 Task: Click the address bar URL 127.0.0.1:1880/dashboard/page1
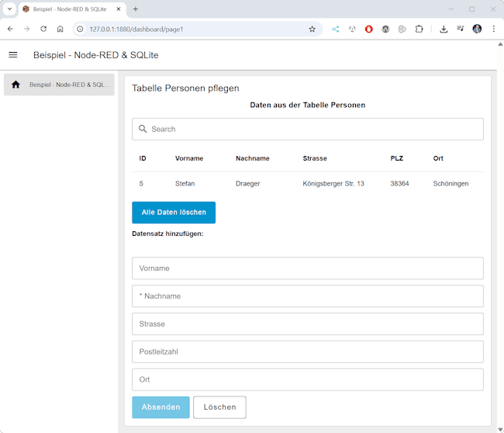coord(136,29)
